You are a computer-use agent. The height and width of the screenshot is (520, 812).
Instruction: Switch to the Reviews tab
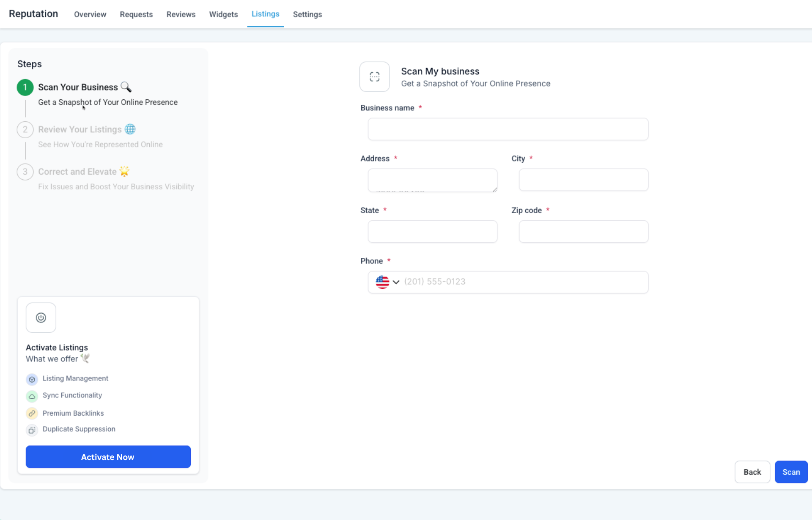click(x=181, y=14)
